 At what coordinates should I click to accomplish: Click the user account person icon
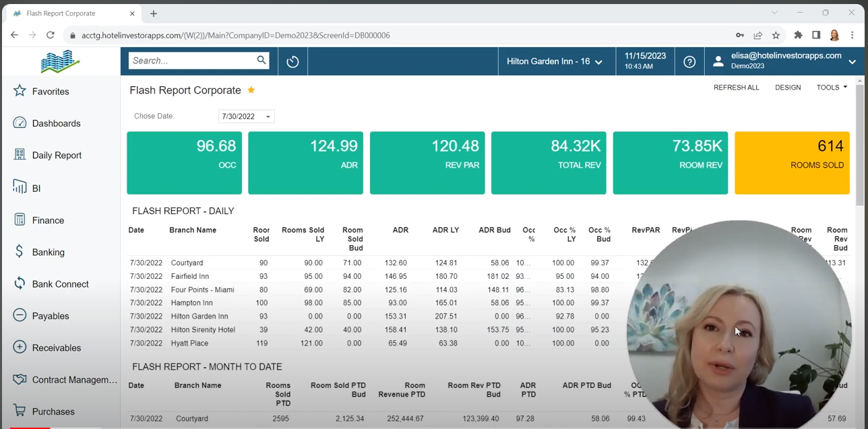point(718,61)
